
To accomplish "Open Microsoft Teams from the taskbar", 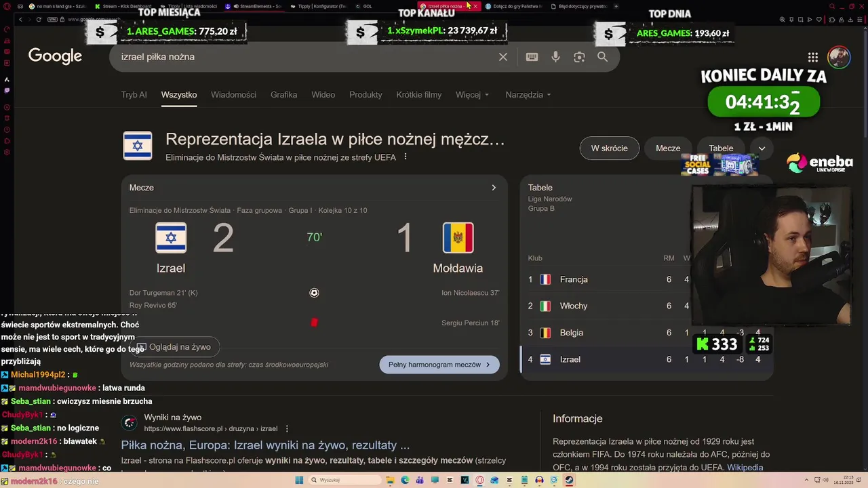I will (x=420, y=480).
